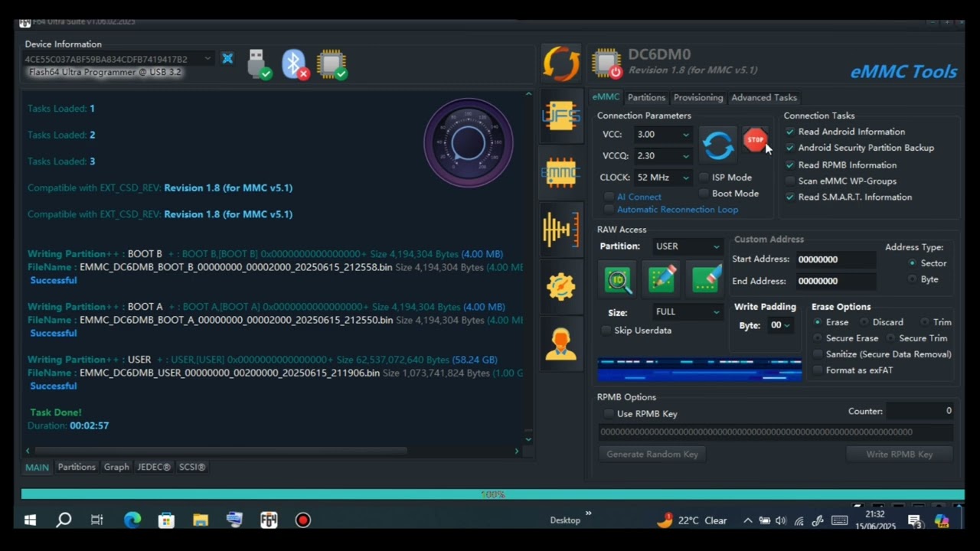980x551 pixels.
Task: Open the support user sidebar icon
Action: (x=561, y=344)
